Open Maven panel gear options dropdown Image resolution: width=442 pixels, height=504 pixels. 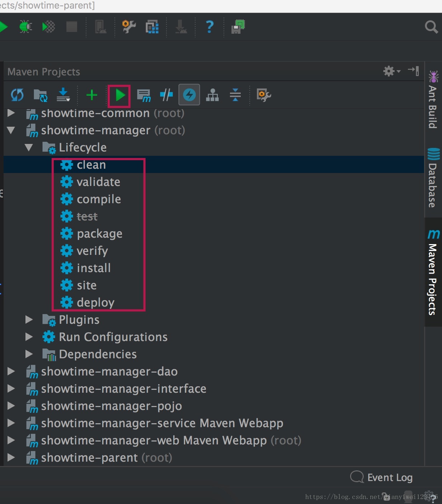392,71
